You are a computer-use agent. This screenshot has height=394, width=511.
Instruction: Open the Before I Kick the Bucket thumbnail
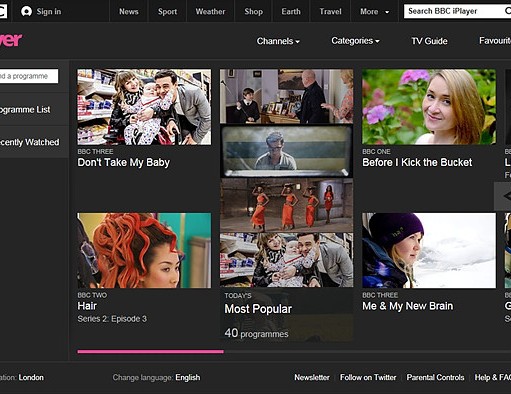click(429, 107)
